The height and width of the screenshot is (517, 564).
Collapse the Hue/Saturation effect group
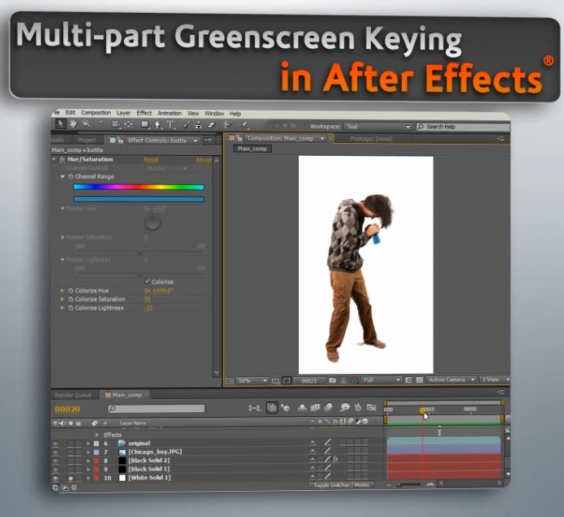pyautogui.click(x=54, y=159)
